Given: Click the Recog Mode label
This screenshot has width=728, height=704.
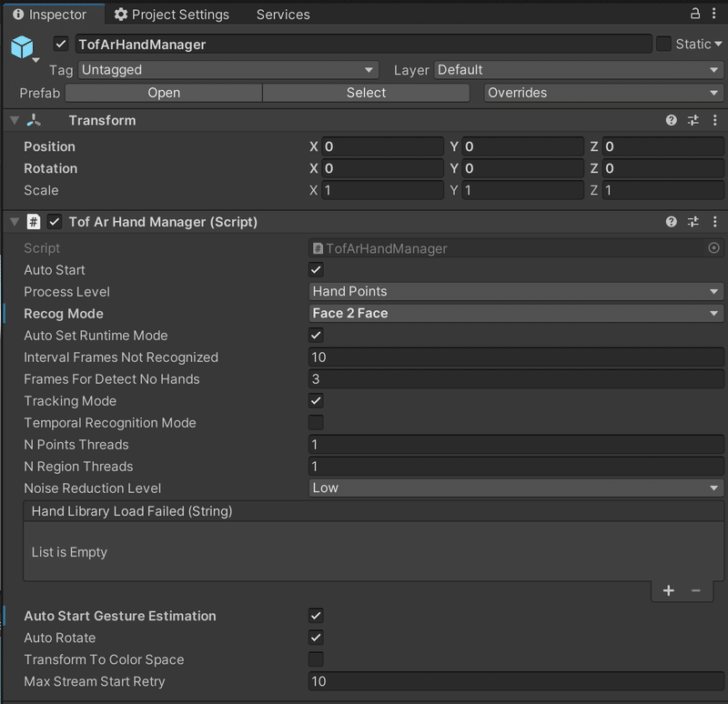Looking at the screenshot, I should pos(64,314).
